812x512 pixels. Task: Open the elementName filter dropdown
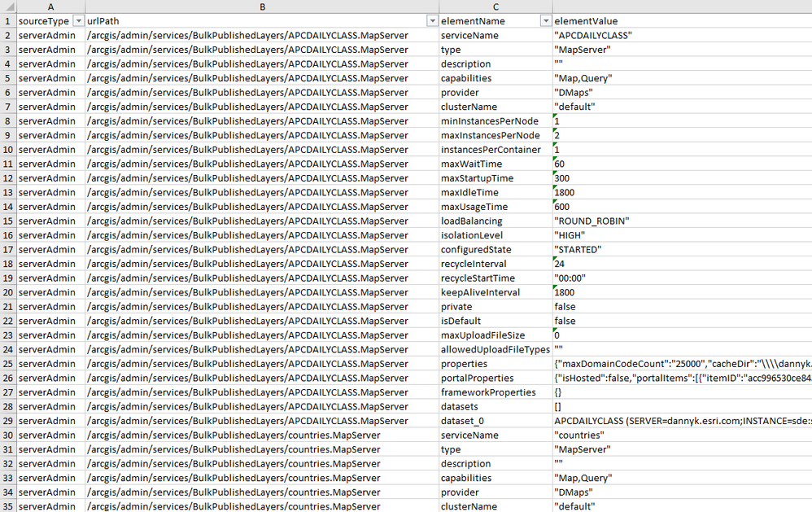coord(546,21)
